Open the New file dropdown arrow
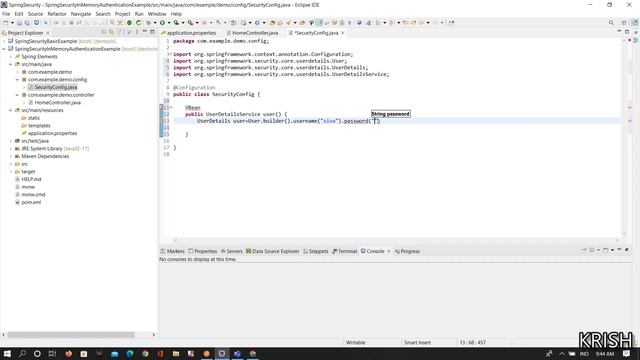Image resolution: width=640 pixels, height=360 pixels. (12, 23)
